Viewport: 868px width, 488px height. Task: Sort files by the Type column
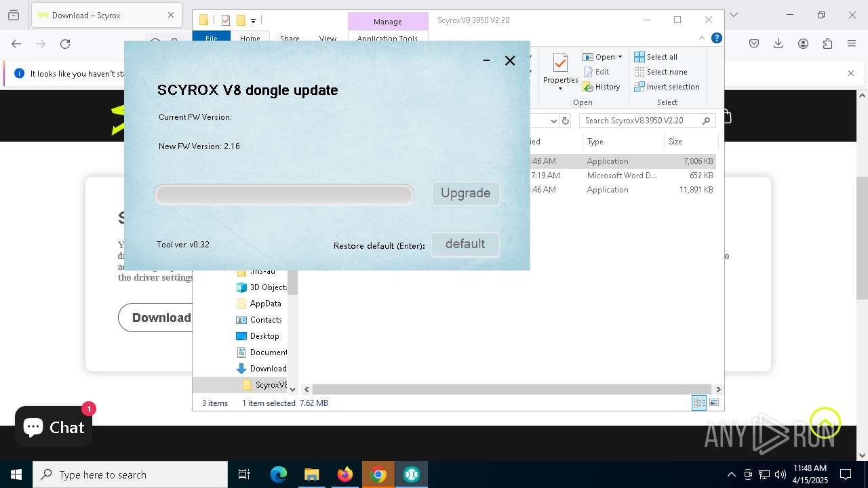click(623, 142)
